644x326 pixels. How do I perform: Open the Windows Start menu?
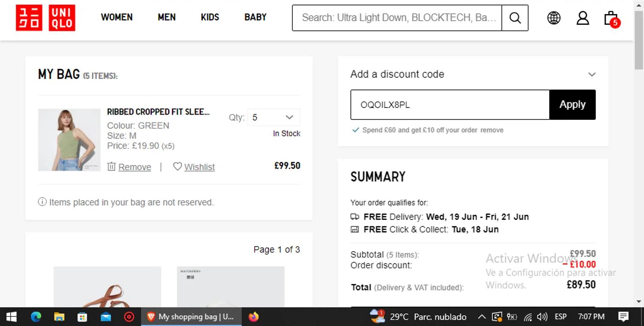click(x=12, y=317)
